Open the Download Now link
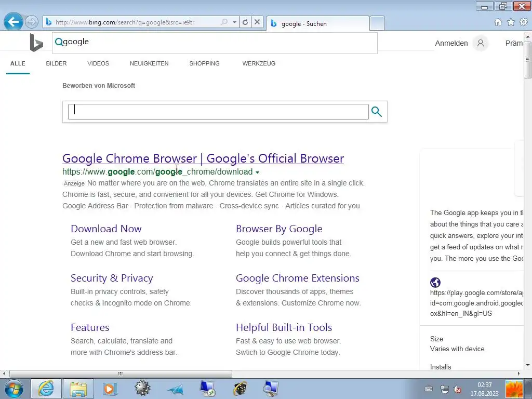The height and width of the screenshot is (399, 532). 106,229
